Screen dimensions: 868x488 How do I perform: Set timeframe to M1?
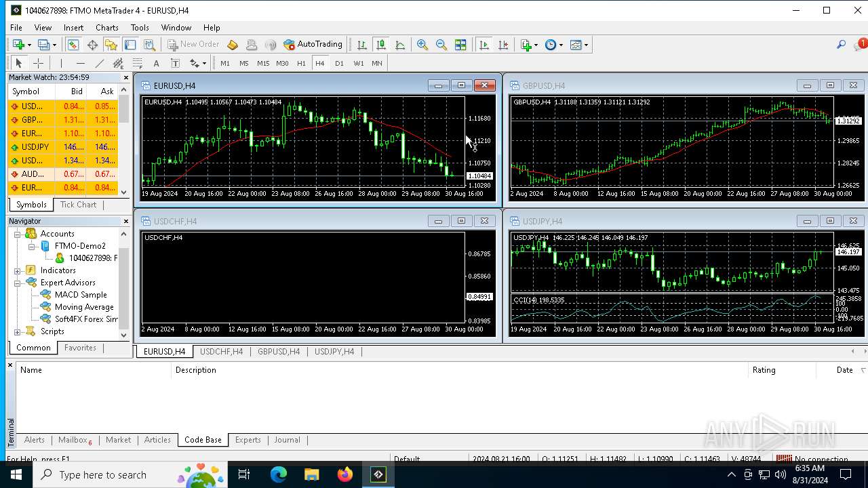pos(225,63)
